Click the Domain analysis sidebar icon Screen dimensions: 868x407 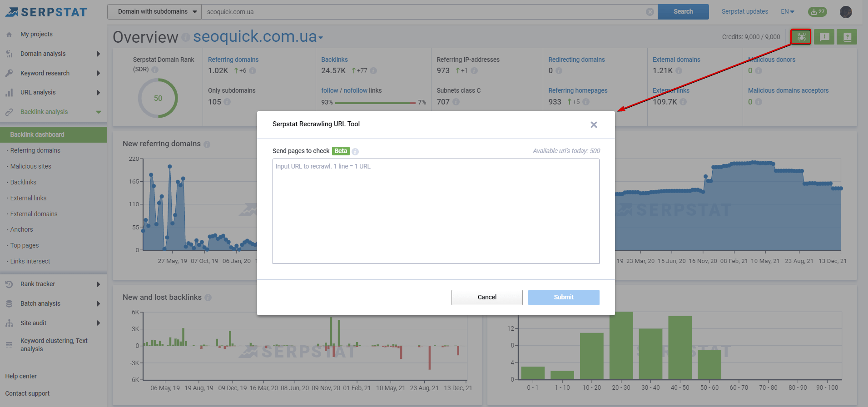9,54
